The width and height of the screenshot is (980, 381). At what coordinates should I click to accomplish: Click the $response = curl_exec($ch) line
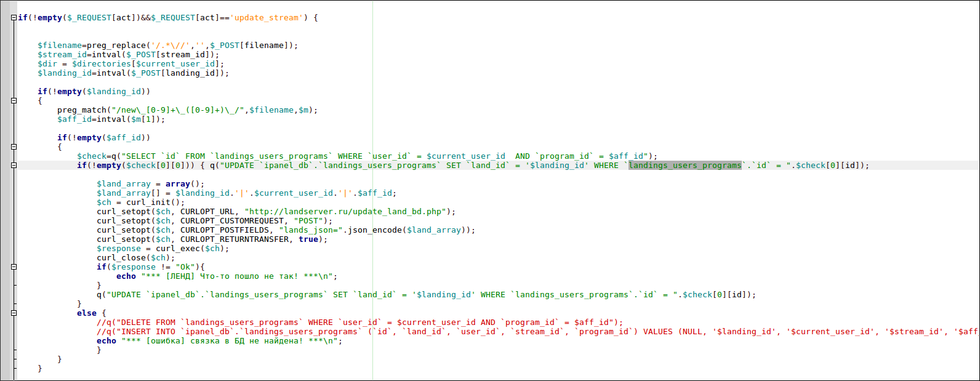click(163, 249)
